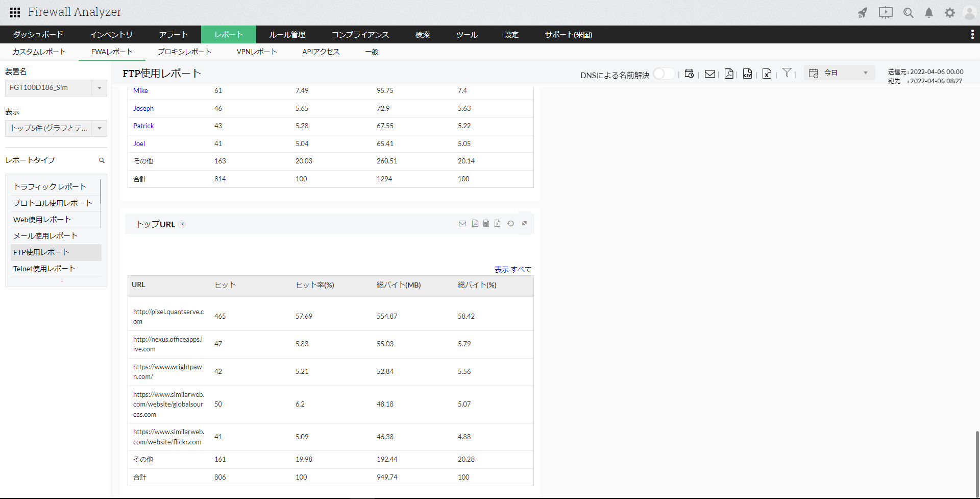This screenshot has width=980, height=499.
Task: Export the FTP report as Excel
Action: 767,74
